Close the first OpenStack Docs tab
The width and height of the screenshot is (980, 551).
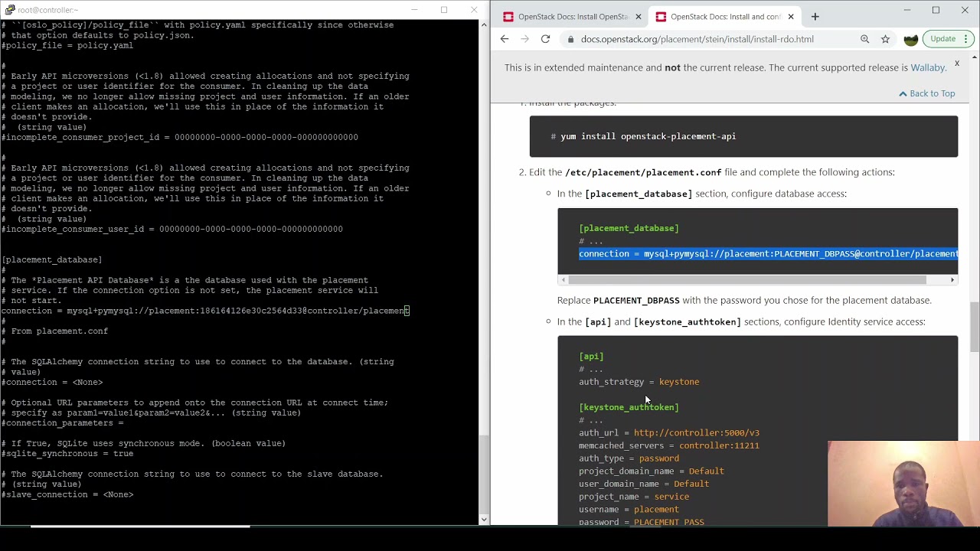tap(638, 17)
